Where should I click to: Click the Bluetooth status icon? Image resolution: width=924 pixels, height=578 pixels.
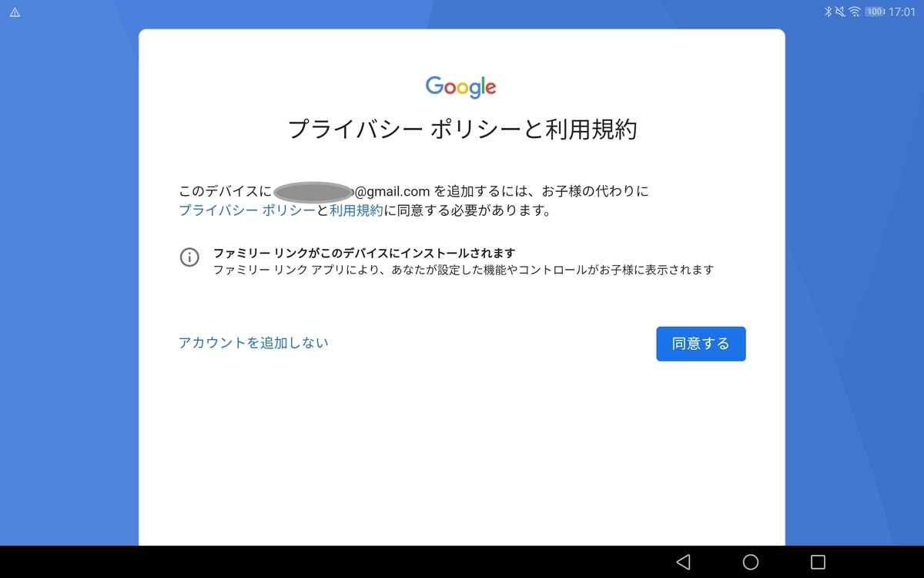pyautogui.click(x=829, y=12)
